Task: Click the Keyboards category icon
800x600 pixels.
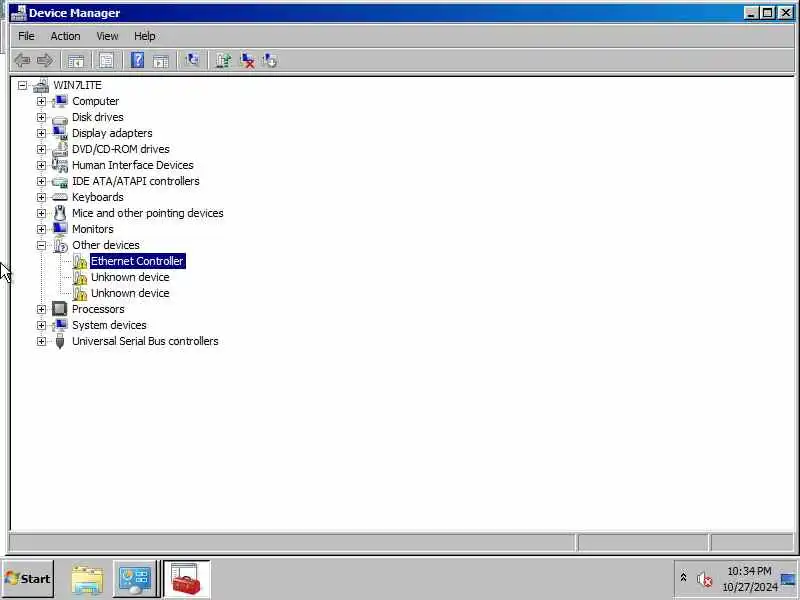Action: (x=60, y=197)
